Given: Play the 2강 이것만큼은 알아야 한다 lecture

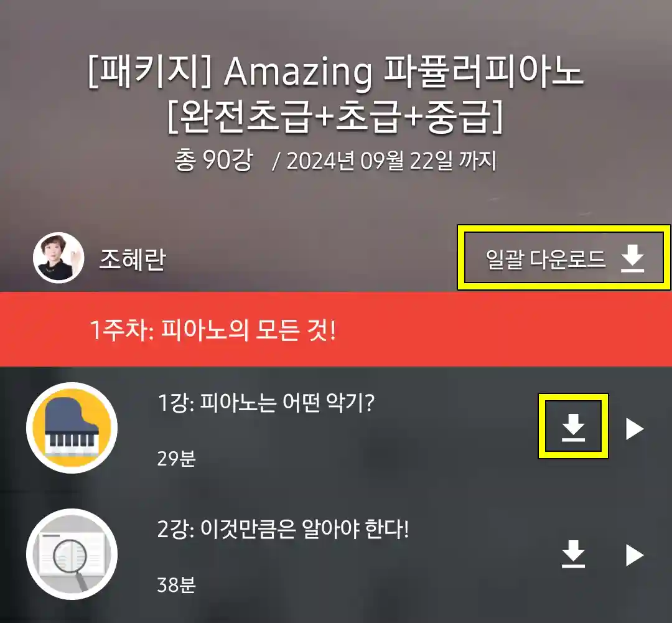Looking at the screenshot, I should pos(635,555).
